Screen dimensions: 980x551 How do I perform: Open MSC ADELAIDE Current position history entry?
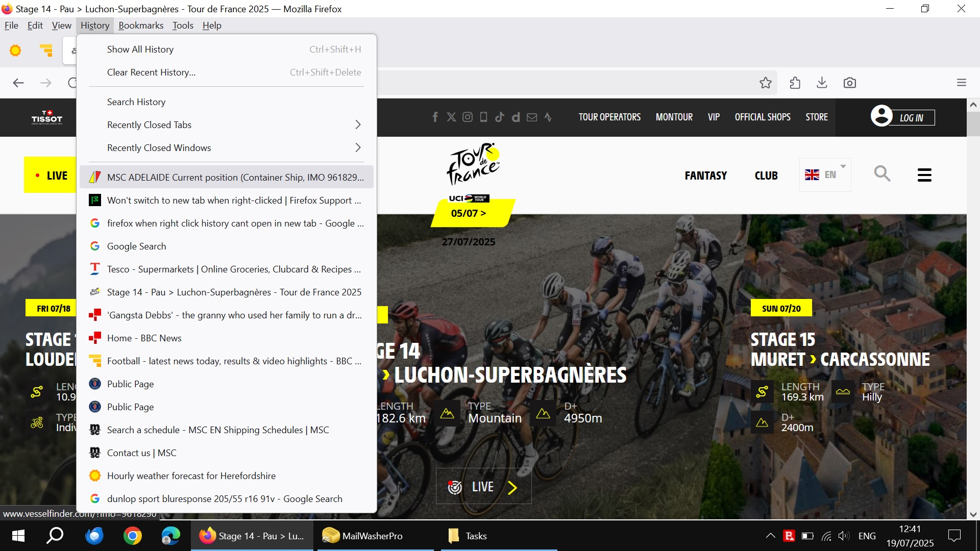click(x=227, y=178)
